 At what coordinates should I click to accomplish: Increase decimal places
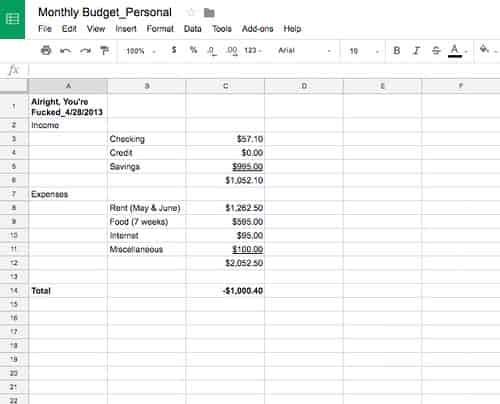[x=231, y=51]
